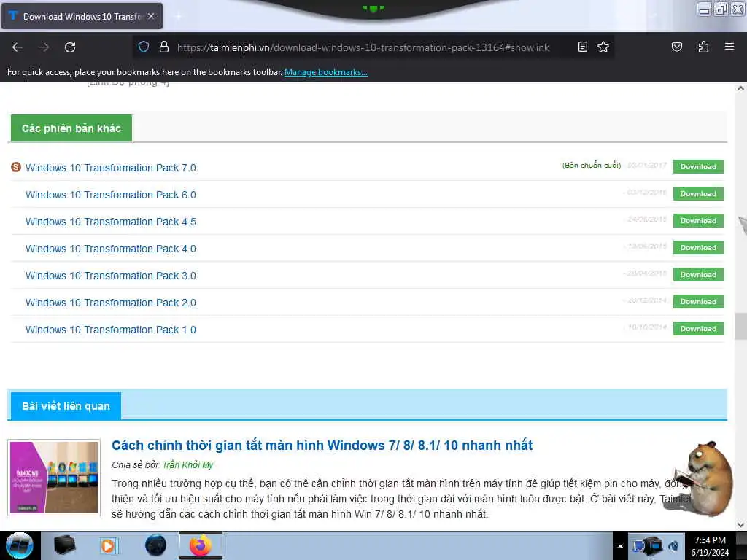Screen dimensions: 747x560
Task: Click the (Bản chuẩn cuối) label
Action: click(591, 166)
